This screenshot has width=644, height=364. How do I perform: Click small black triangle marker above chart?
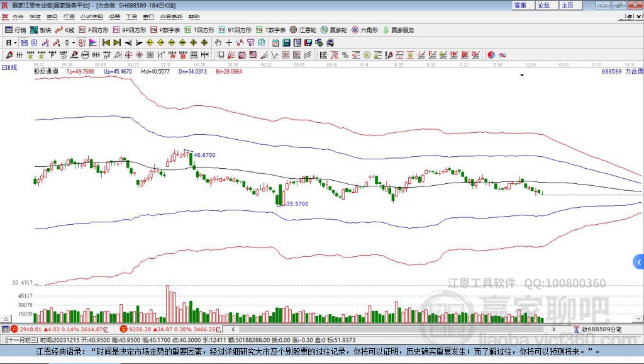(522, 76)
